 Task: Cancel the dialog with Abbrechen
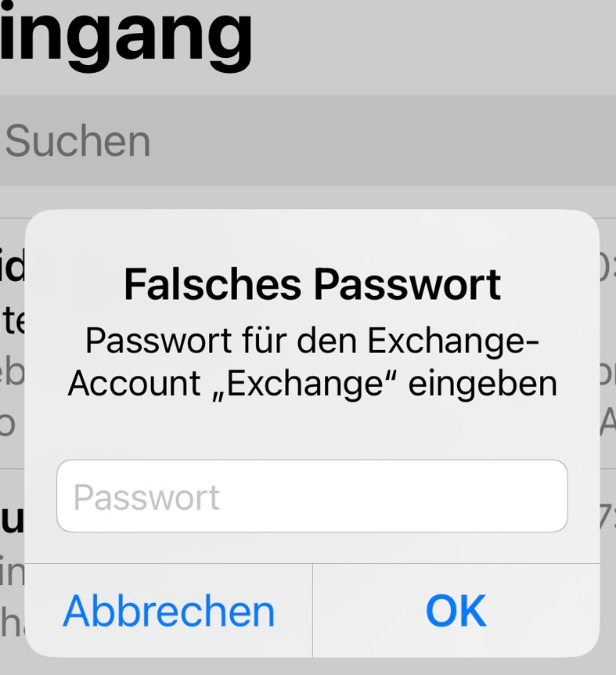point(168,611)
